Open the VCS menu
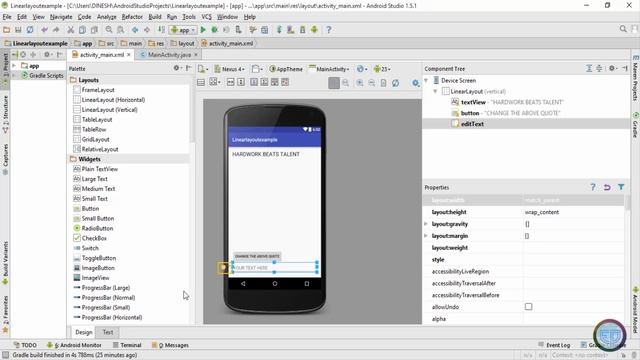This screenshot has height=360, width=640. pyautogui.click(x=207, y=17)
